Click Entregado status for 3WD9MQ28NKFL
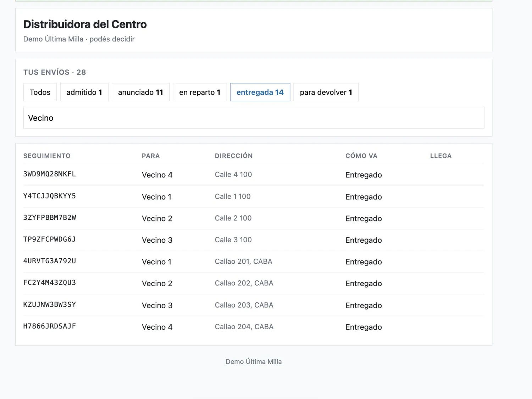This screenshot has height=399, width=532. (x=364, y=175)
